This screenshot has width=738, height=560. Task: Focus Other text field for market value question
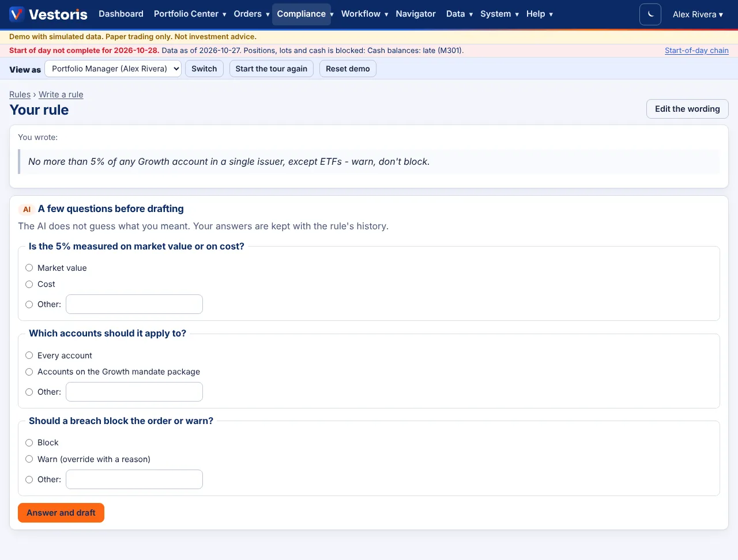point(134,304)
